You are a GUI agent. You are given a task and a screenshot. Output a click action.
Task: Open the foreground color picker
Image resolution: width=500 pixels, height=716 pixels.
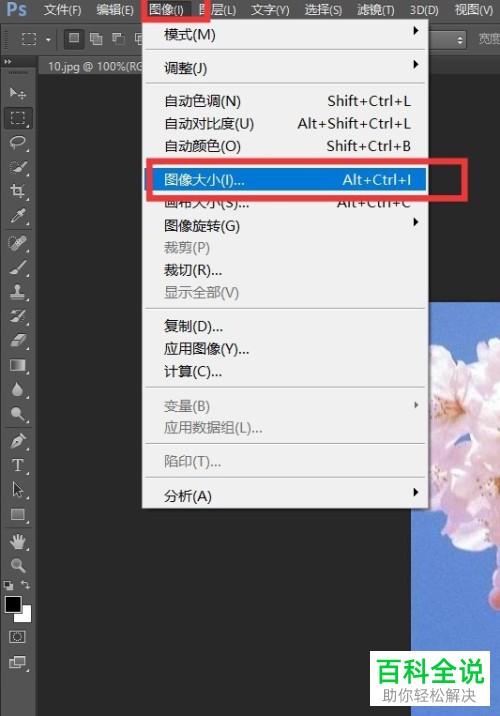(x=13, y=605)
